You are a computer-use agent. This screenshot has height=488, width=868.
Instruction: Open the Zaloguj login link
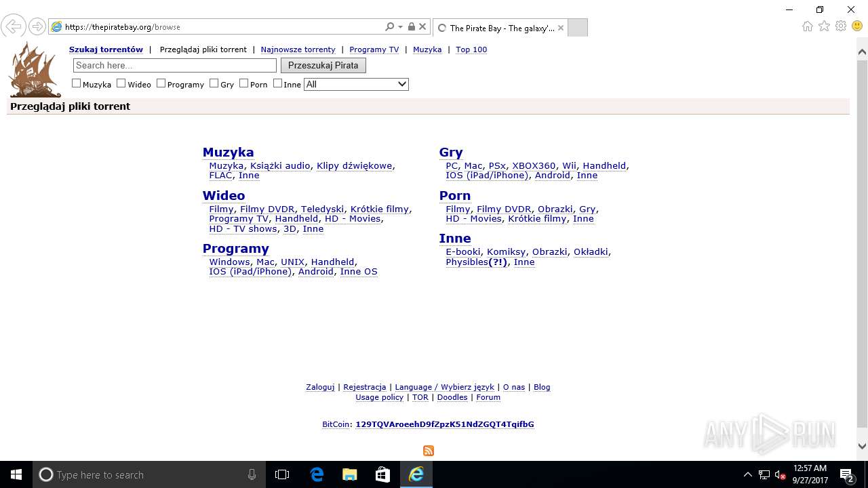coord(320,387)
